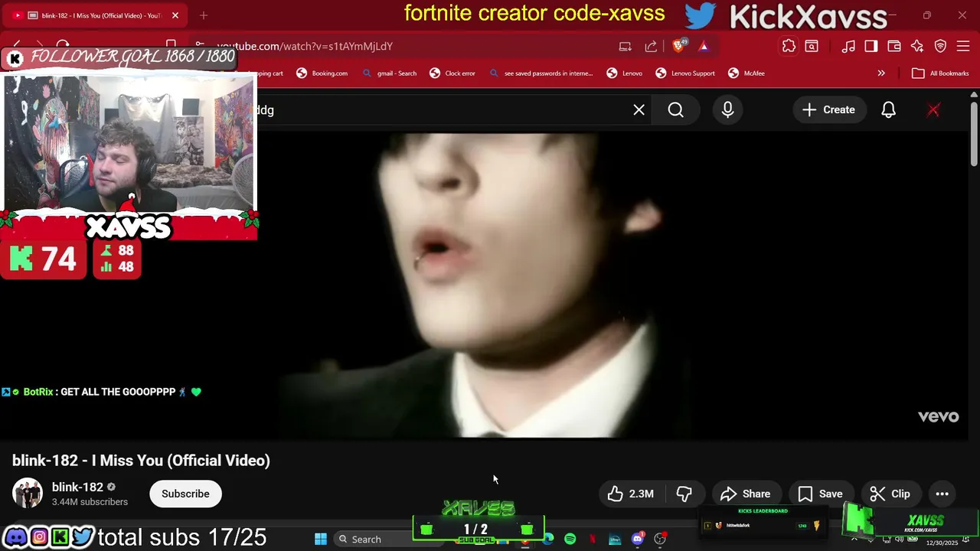The height and width of the screenshot is (551, 980).
Task: Save the video to a playlist
Action: click(821, 494)
